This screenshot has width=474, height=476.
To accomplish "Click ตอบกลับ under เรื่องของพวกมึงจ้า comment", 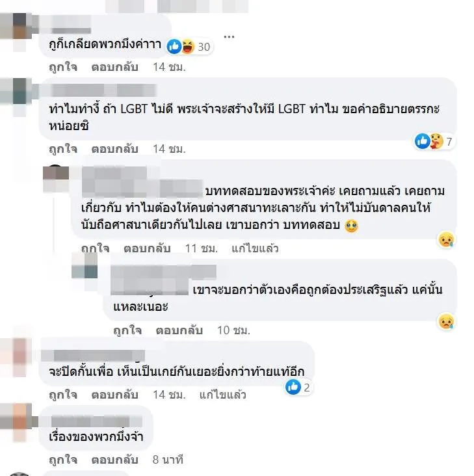I will point(114,460).
